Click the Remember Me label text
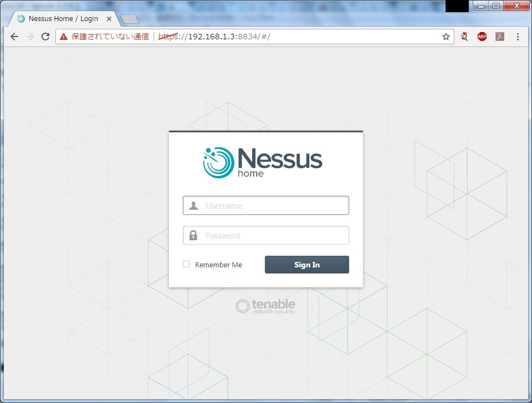The height and width of the screenshot is (403, 532). point(218,265)
